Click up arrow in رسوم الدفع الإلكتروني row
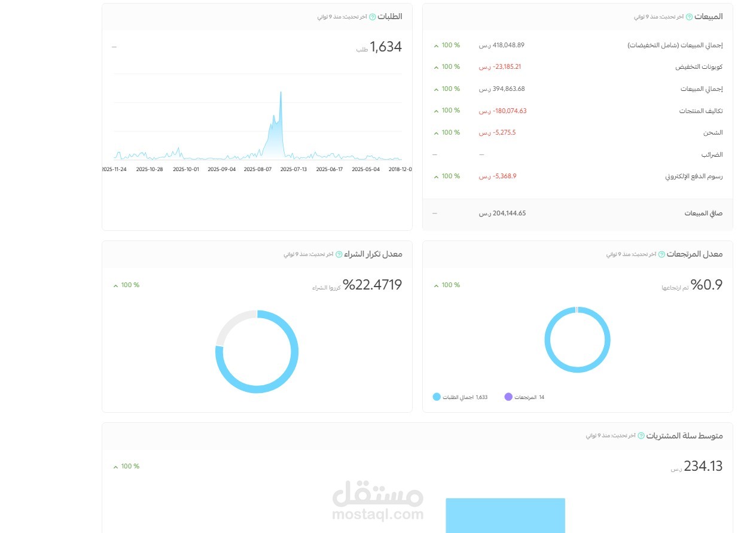Image resolution: width=756 pixels, height=533 pixels. (436, 176)
